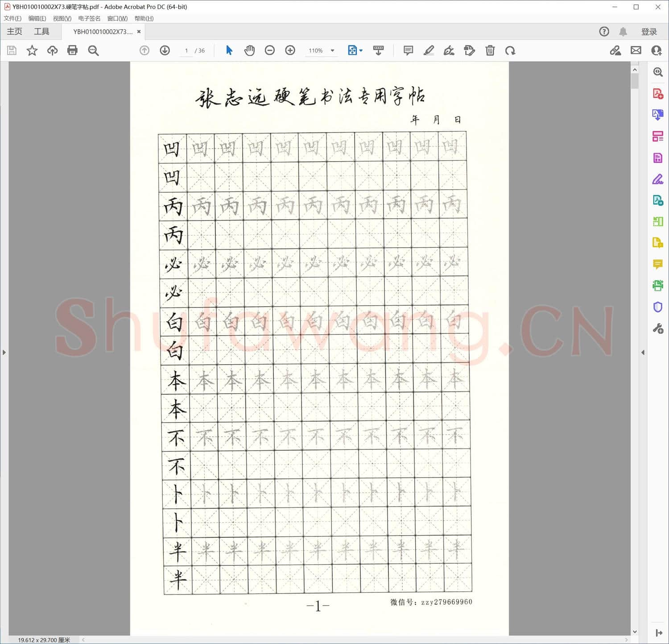The image size is (669, 644).
Task: Go to next page arrow
Action: (165, 50)
